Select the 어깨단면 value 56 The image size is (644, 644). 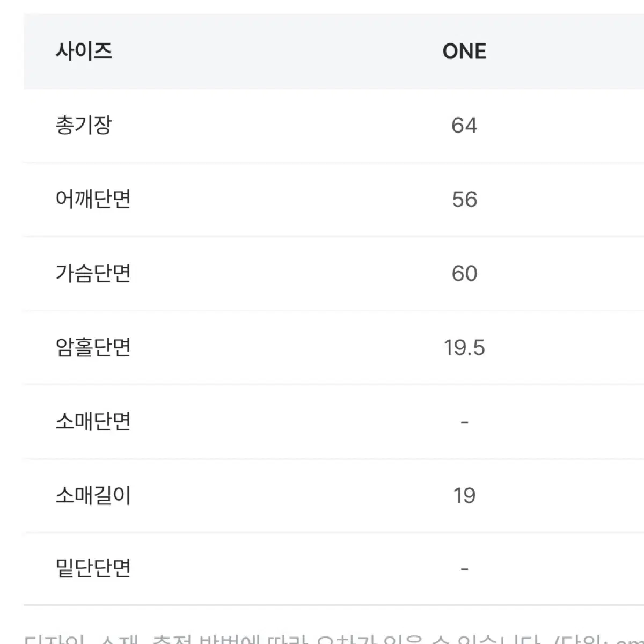pyautogui.click(x=464, y=200)
